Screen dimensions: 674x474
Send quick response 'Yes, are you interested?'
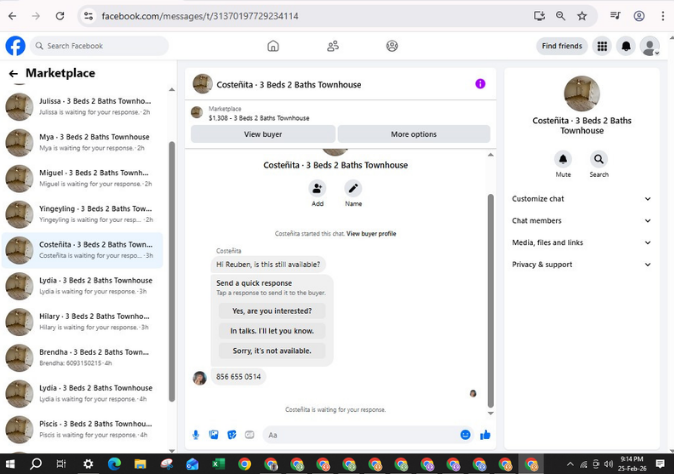(x=272, y=311)
